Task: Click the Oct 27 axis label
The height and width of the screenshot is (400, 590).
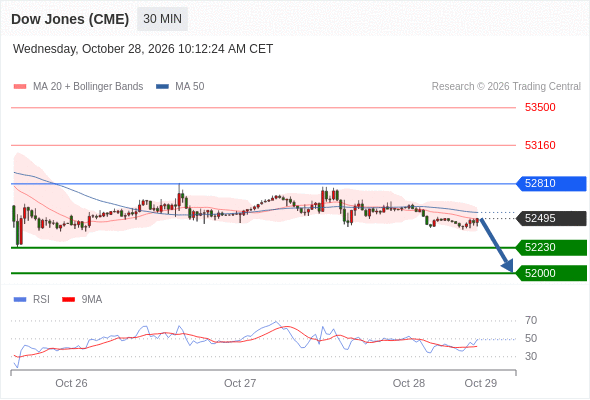Action: [240, 383]
